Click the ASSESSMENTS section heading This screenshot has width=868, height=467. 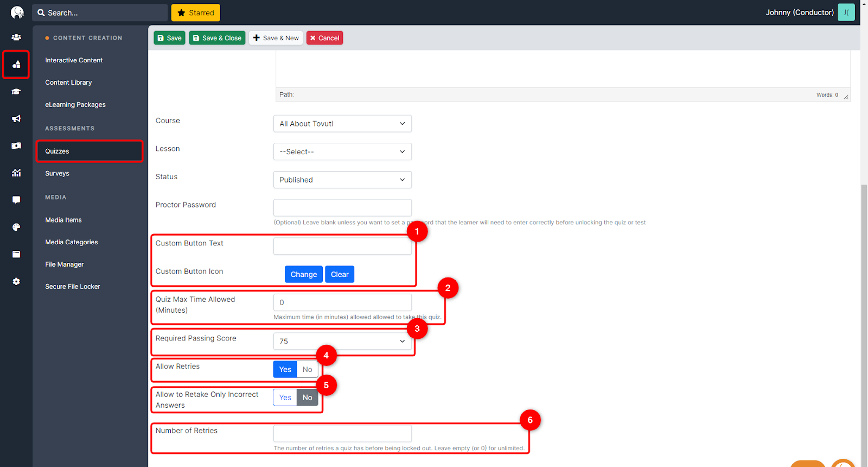click(x=69, y=129)
